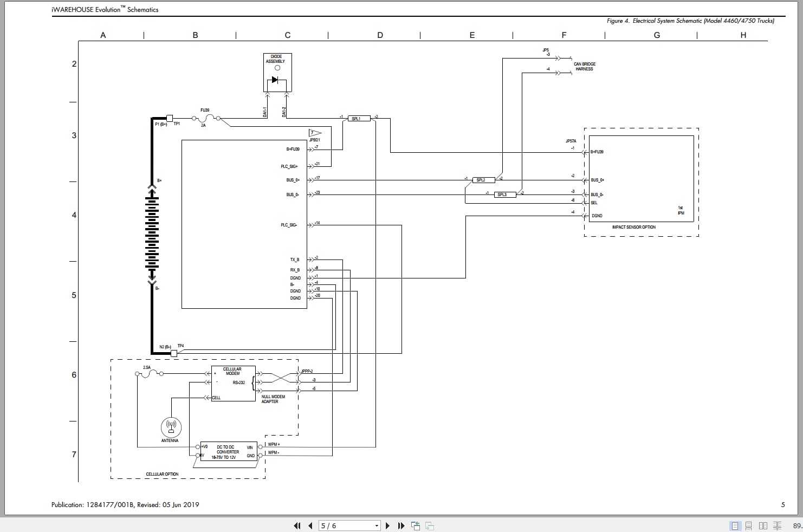The height and width of the screenshot is (532, 803).
Task: Click the 'SPL1' splice label
Action: click(356, 119)
